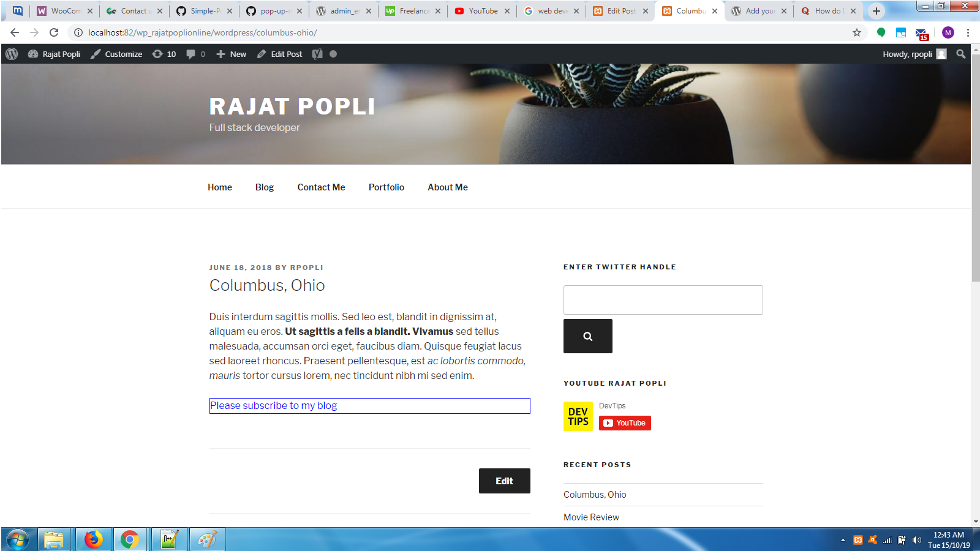Click the black Edit button
Viewport: 980px width, 551px height.
click(x=505, y=481)
